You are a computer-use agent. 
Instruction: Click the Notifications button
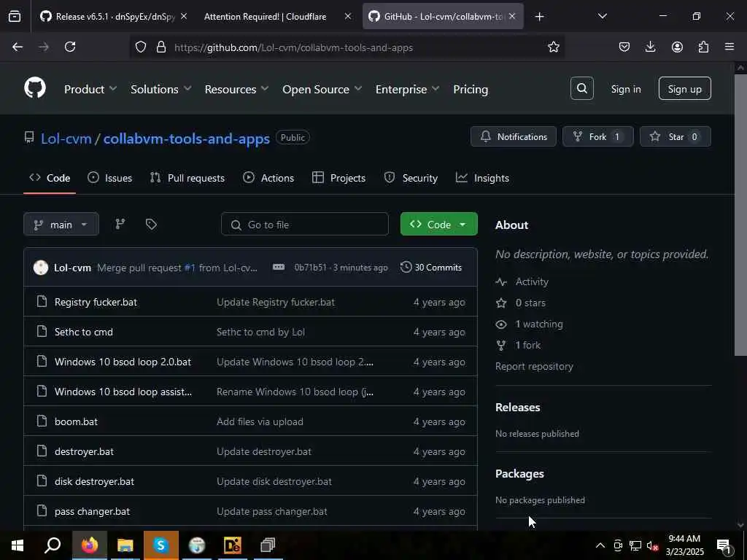(513, 136)
